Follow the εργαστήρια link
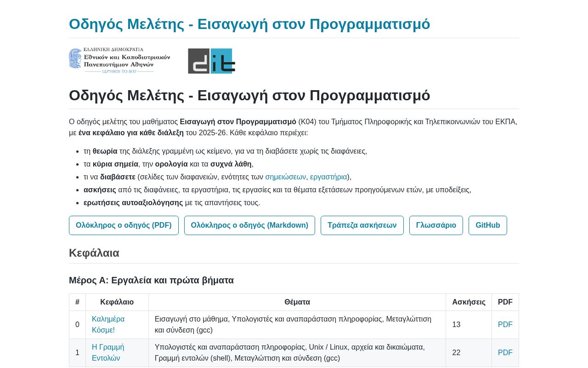This screenshot has width=588, height=368. [328, 177]
